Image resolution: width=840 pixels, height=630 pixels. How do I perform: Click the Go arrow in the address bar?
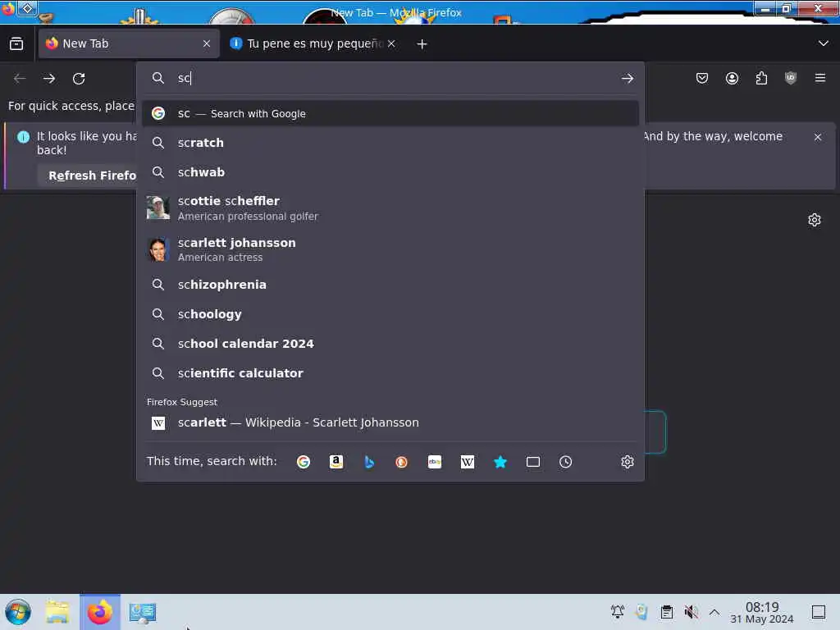point(628,79)
